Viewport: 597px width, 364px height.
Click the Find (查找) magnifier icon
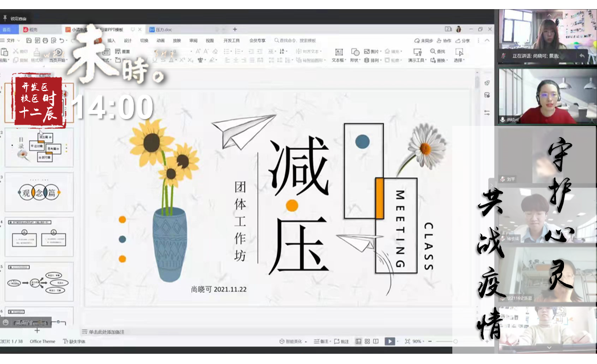point(434,51)
